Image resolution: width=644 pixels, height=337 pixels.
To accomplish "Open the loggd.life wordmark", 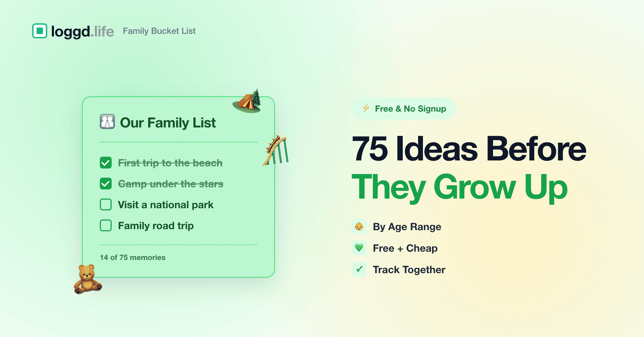I will 82,32.
